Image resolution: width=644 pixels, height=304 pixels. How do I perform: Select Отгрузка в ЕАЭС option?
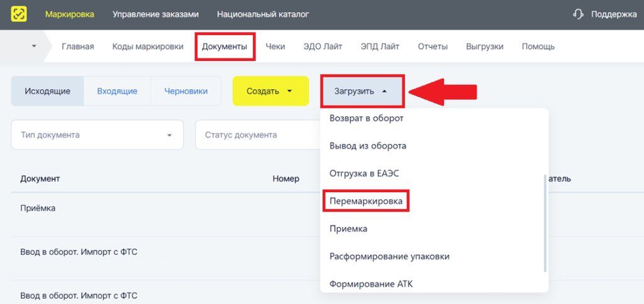[364, 173]
